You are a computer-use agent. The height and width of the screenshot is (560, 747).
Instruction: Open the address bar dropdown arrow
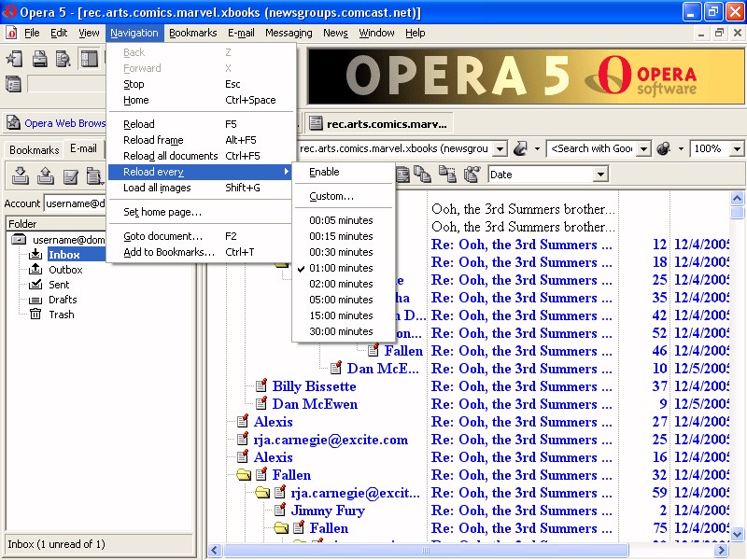(500, 148)
